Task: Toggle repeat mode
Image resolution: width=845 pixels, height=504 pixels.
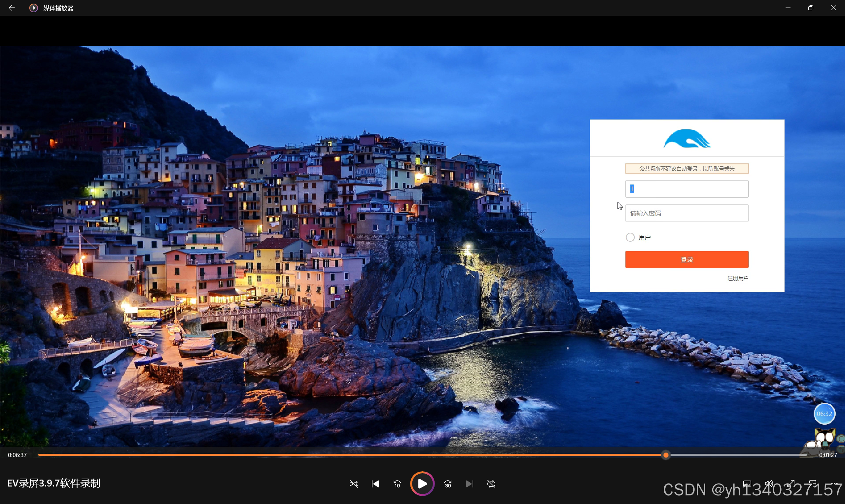Action: point(491,484)
